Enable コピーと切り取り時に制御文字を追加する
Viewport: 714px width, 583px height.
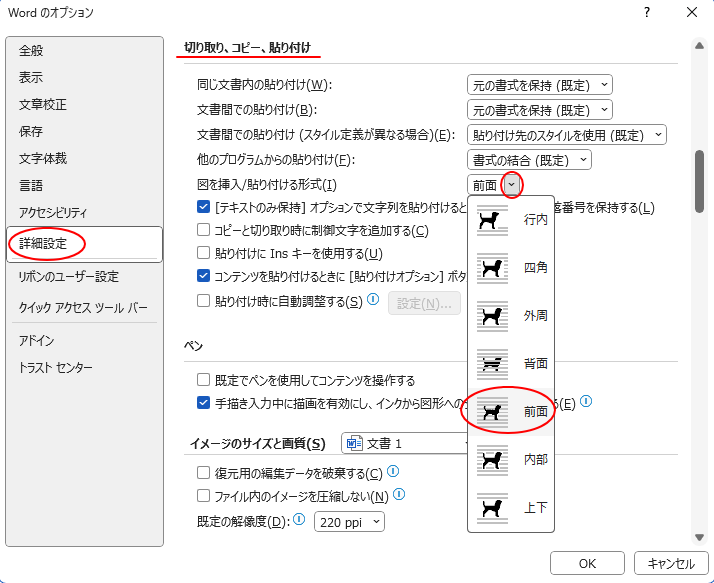(x=203, y=230)
